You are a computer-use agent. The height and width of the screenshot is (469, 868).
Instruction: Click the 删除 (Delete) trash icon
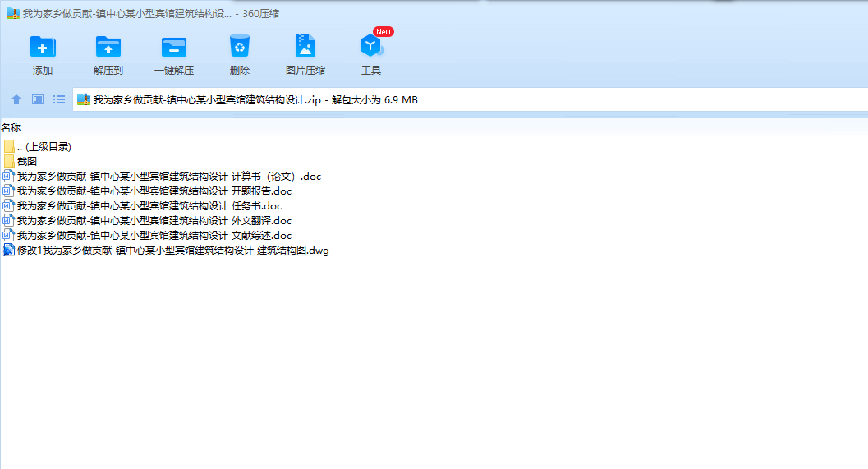240,47
